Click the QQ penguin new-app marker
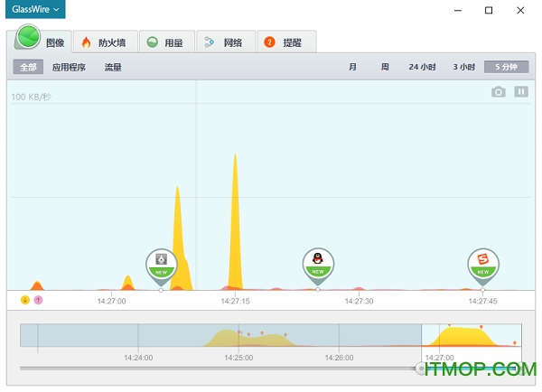542x392 pixels. [317, 263]
